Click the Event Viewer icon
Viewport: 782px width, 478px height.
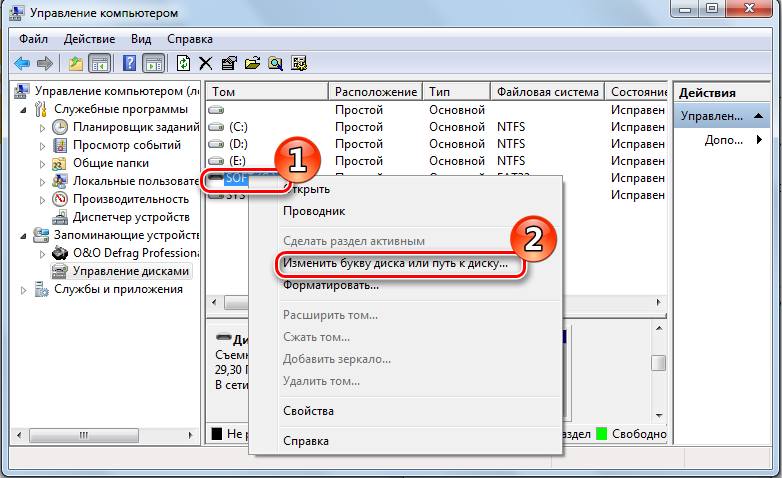click(60, 145)
